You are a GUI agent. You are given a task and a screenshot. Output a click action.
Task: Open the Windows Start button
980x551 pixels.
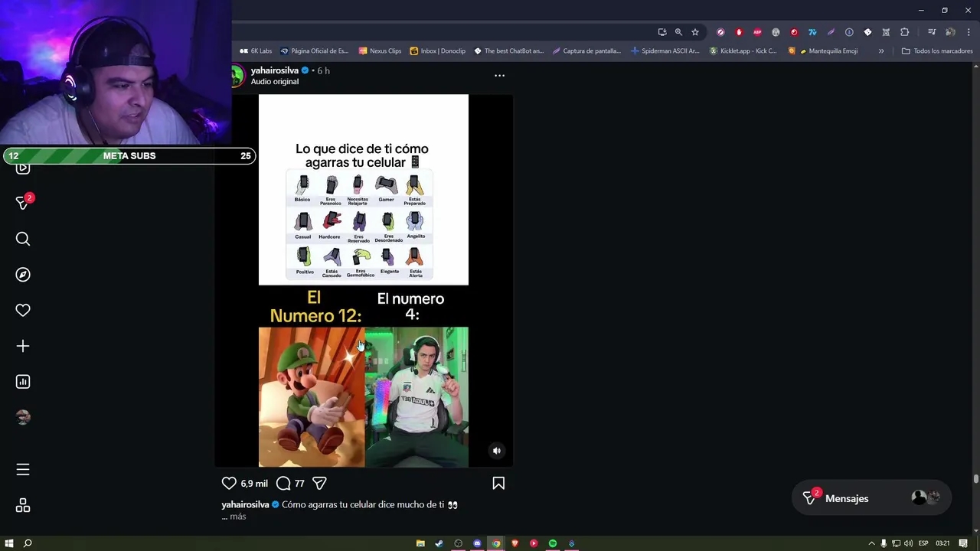pos(9,543)
